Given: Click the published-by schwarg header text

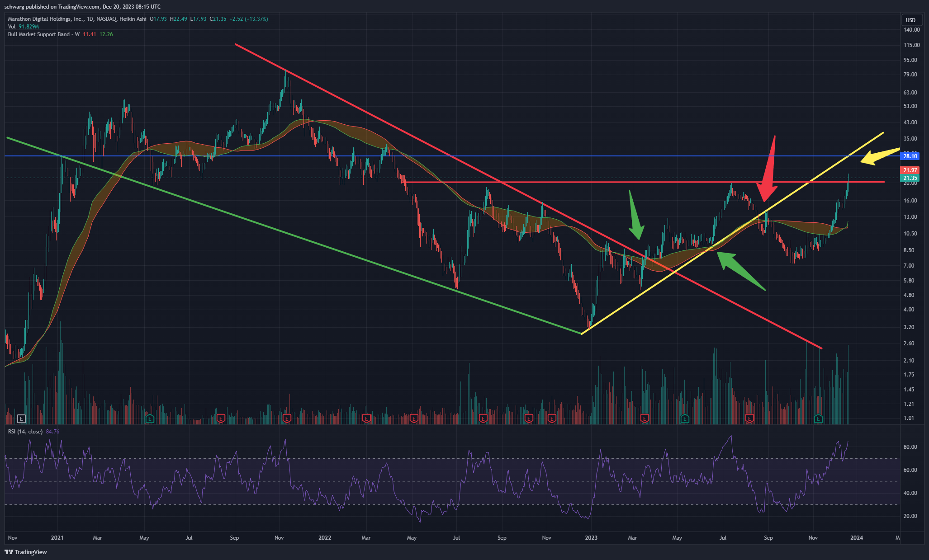Looking at the screenshot, I should (82, 7).
